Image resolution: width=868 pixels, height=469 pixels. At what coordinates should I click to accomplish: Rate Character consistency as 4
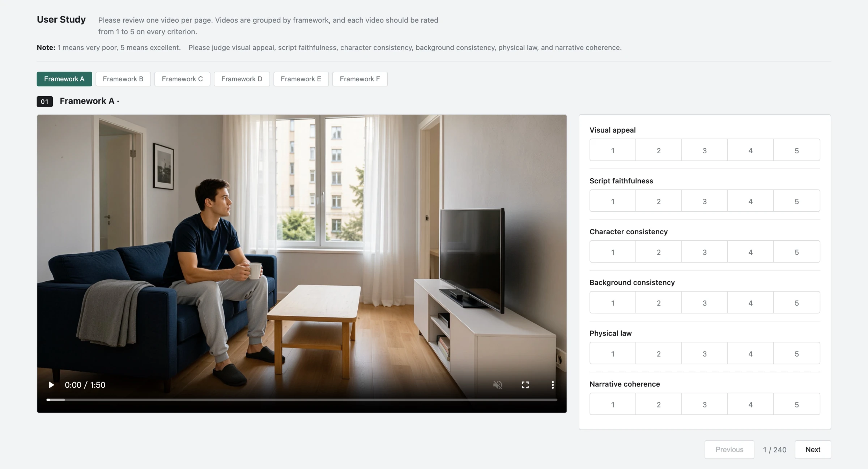[x=750, y=252]
